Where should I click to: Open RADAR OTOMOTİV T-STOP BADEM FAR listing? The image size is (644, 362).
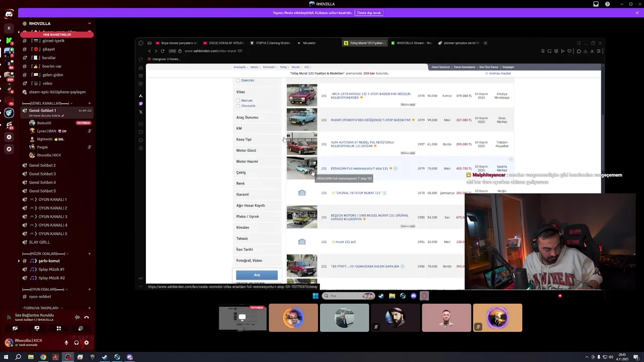click(x=371, y=120)
